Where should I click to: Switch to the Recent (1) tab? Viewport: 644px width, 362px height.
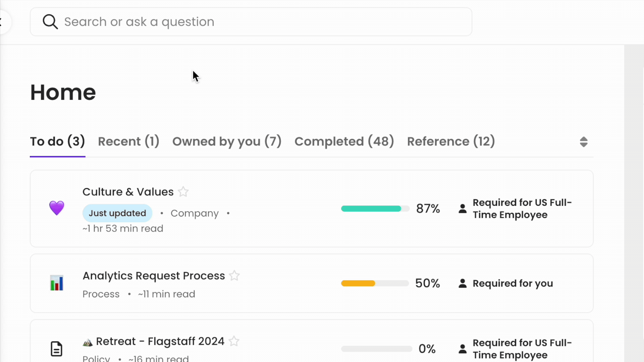[x=128, y=141]
